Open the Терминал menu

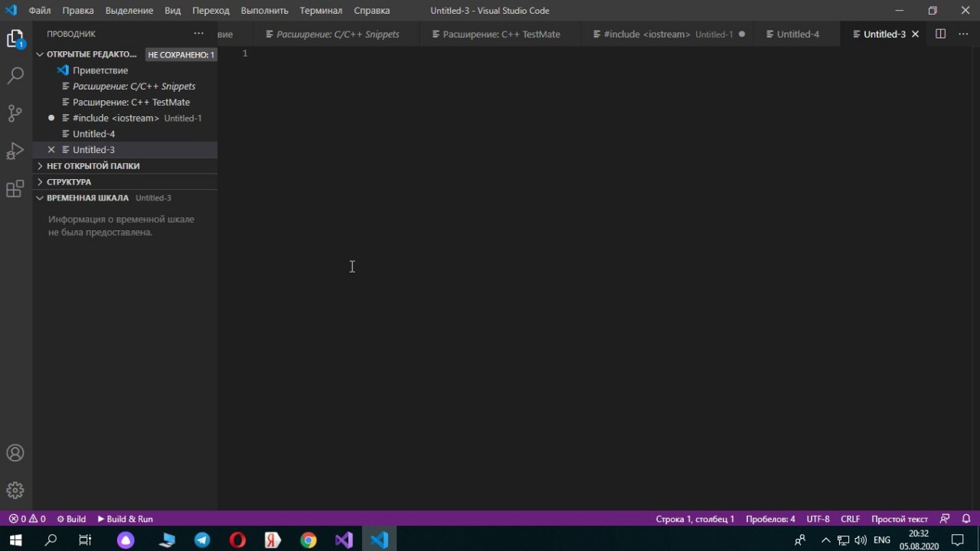click(321, 11)
